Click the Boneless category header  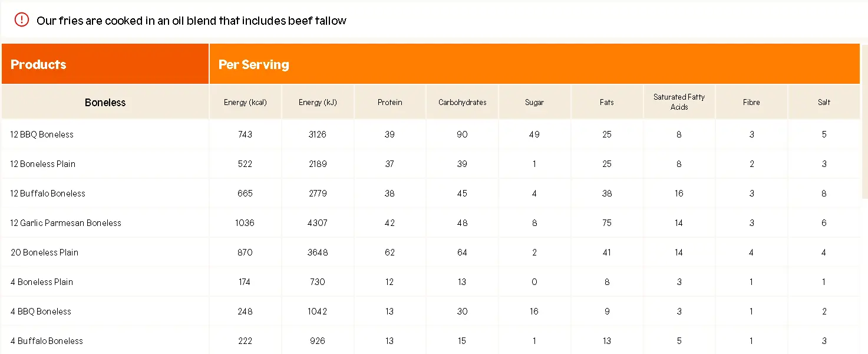[x=105, y=102]
